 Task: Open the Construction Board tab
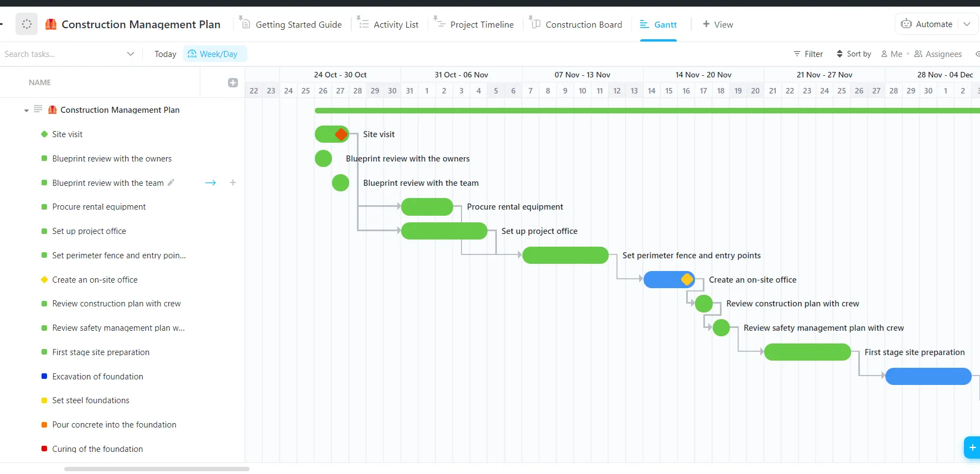click(576, 24)
